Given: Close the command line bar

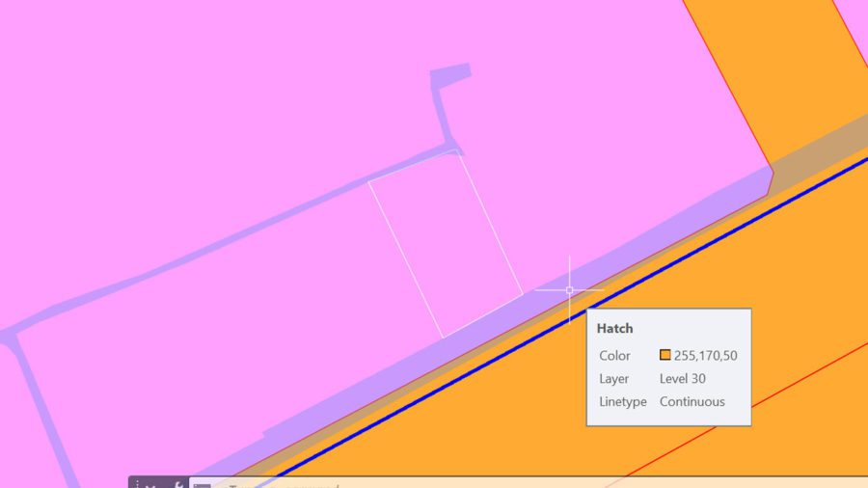Looking at the screenshot, I should pyautogui.click(x=150, y=486).
